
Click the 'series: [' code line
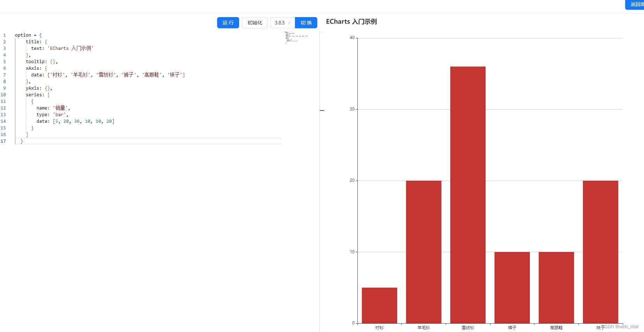coord(38,95)
